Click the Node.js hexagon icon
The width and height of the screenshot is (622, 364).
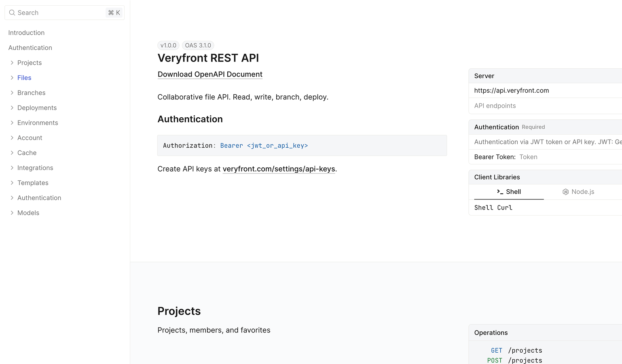[x=565, y=192]
